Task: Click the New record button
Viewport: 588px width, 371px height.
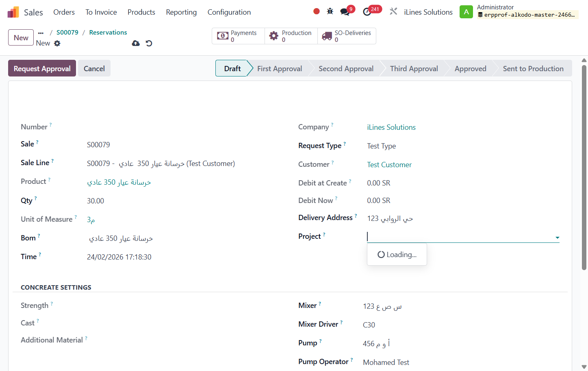Action: (x=21, y=37)
